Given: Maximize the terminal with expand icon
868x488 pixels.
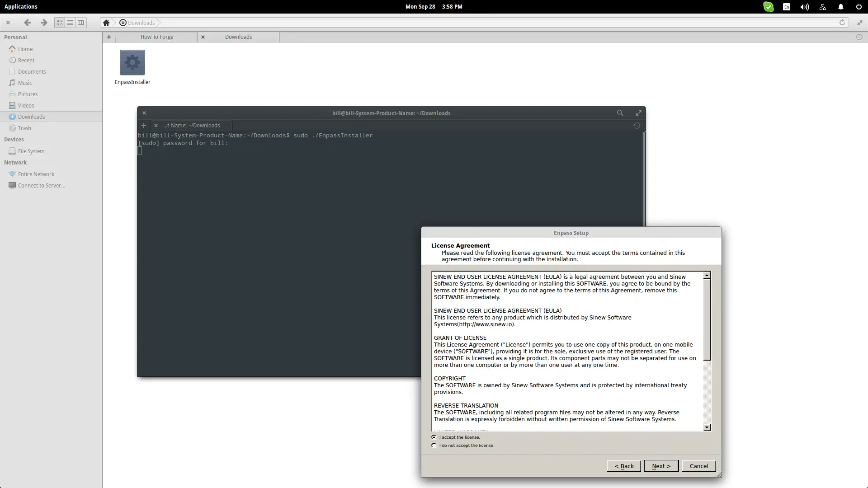Looking at the screenshot, I should tap(638, 113).
